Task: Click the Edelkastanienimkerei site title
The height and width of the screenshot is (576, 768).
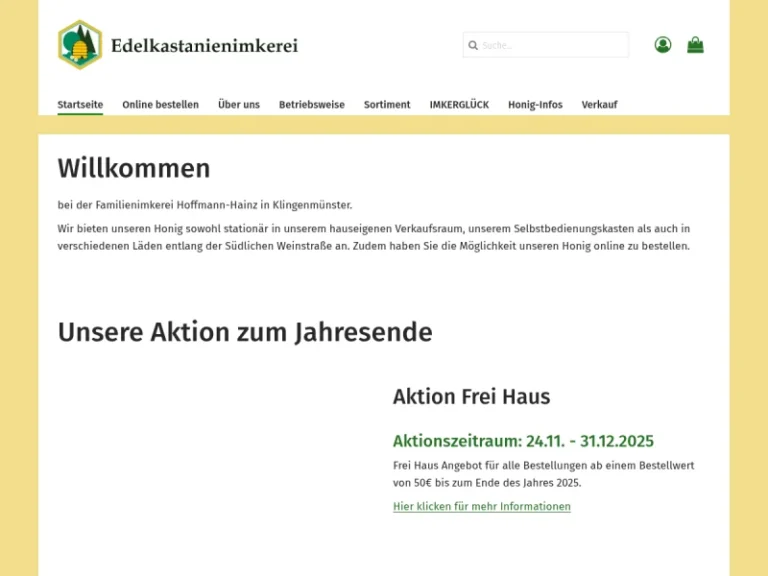Action: [x=204, y=46]
